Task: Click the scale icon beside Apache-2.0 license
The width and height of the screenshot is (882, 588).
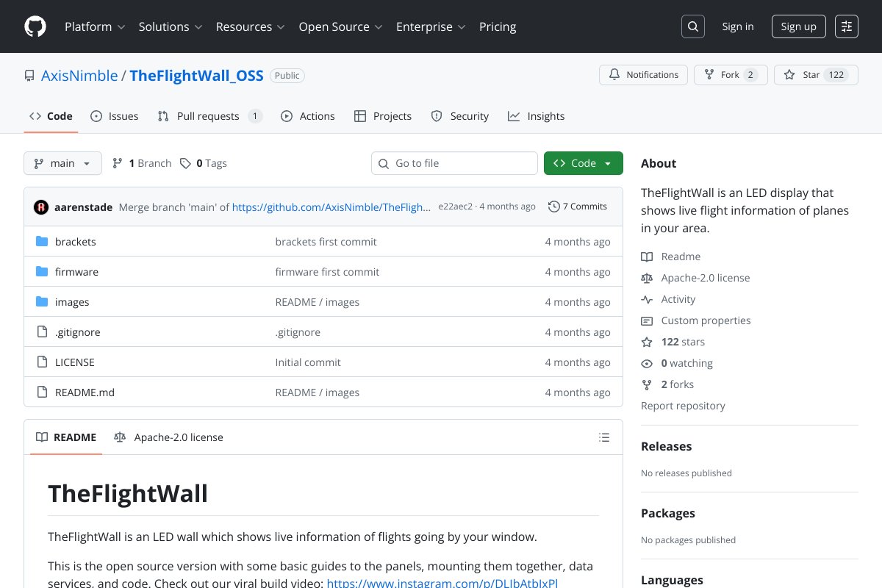Action: tap(647, 278)
